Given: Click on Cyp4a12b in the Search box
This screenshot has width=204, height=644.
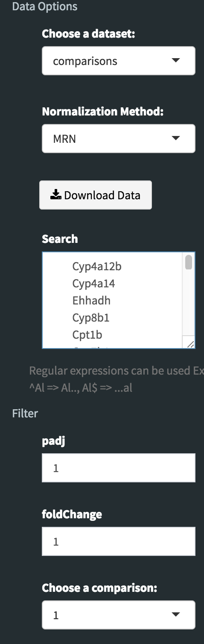Looking at the screenshot, I should (x=97, y=266).
